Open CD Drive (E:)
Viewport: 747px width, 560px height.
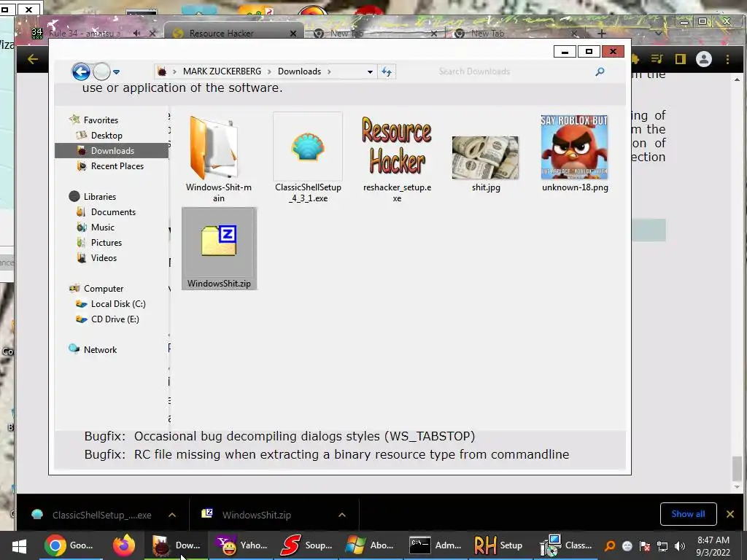115,319
